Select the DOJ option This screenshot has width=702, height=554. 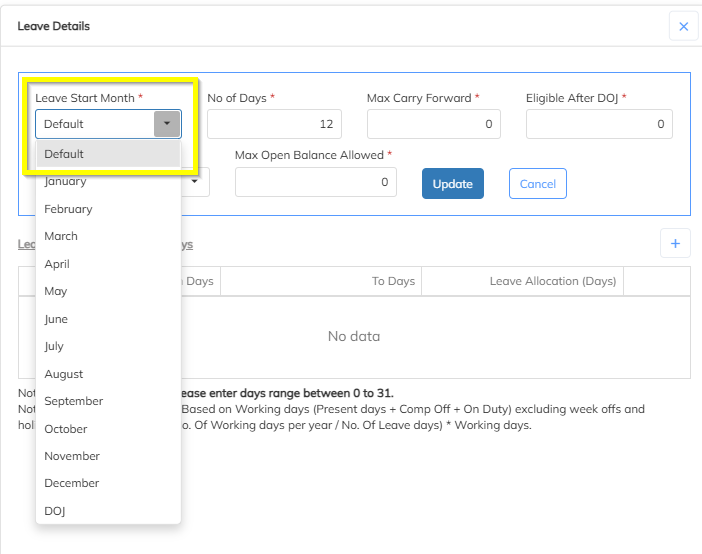click(x=55, y=511)
